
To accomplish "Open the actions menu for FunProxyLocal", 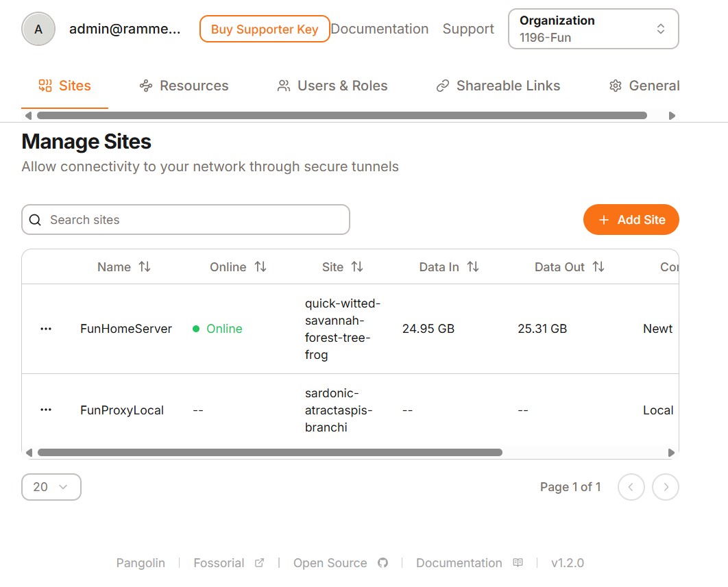I will pos(46,410).
